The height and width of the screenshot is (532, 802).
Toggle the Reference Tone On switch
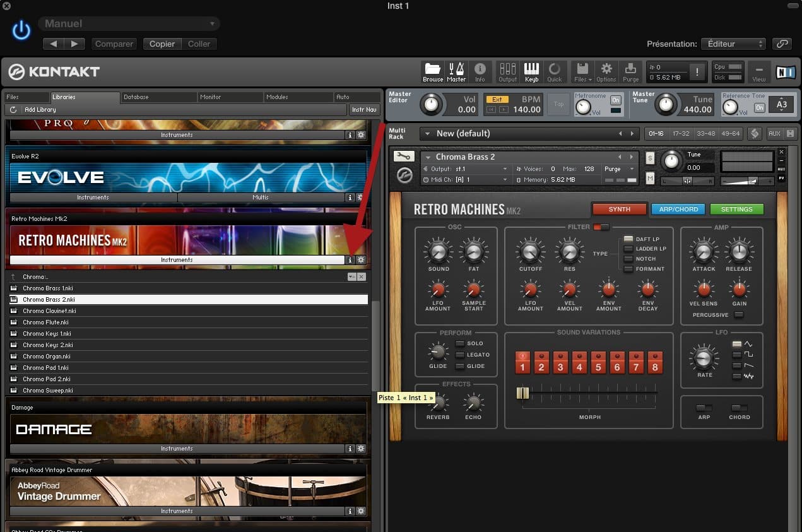760,108
